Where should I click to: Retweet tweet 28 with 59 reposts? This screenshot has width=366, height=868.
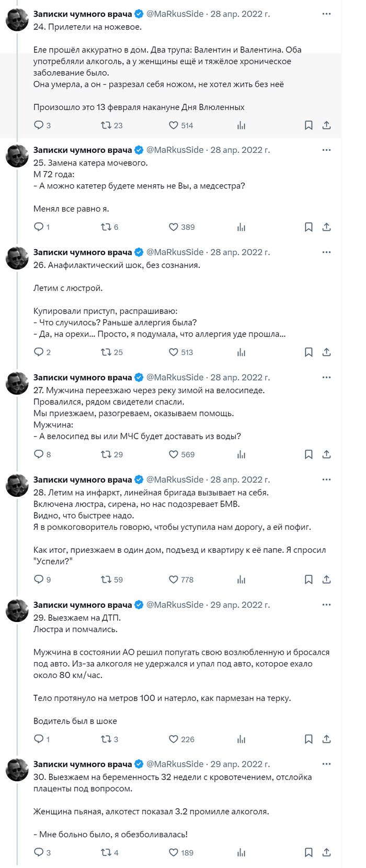click(x=106, y=580)
